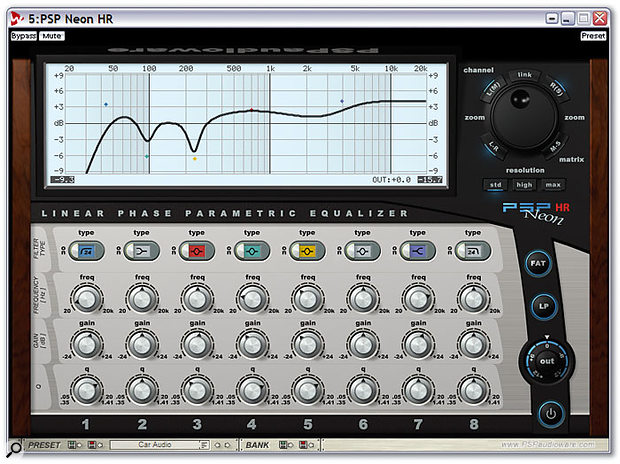Screen dimensions: 620x464
Task: Select the R(S) channel button
Action: click(x=556, y=89)
